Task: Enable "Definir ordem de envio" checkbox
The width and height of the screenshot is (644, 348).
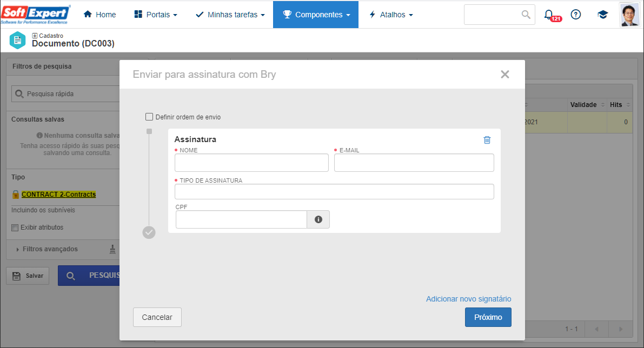Action: (149, 117)
